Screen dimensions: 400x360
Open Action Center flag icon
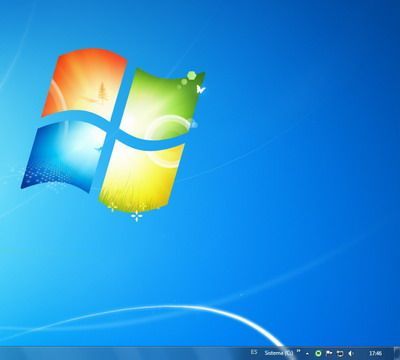tap(329, 353)
